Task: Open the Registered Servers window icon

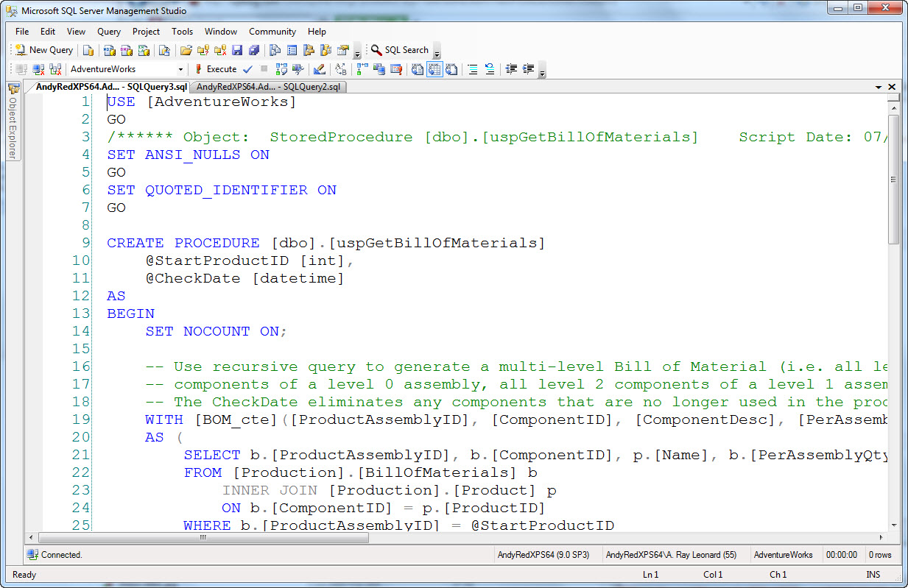Action: coord(274,50)
